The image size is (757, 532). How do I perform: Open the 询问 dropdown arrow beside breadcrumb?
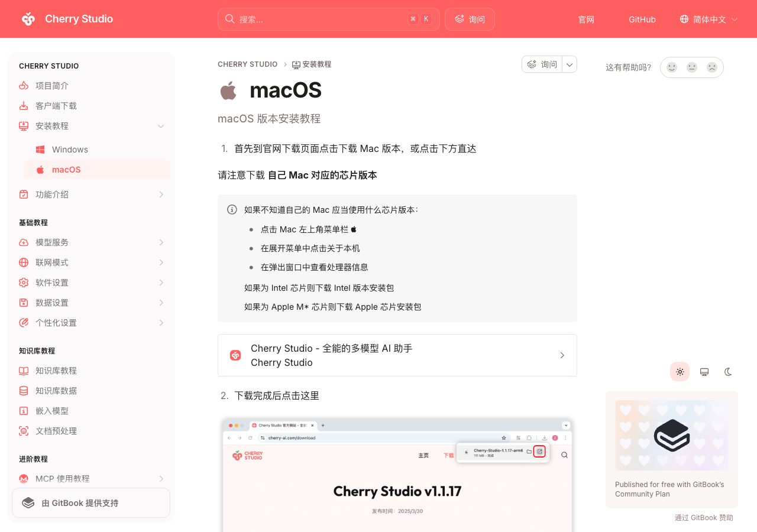tap(570, 64)
